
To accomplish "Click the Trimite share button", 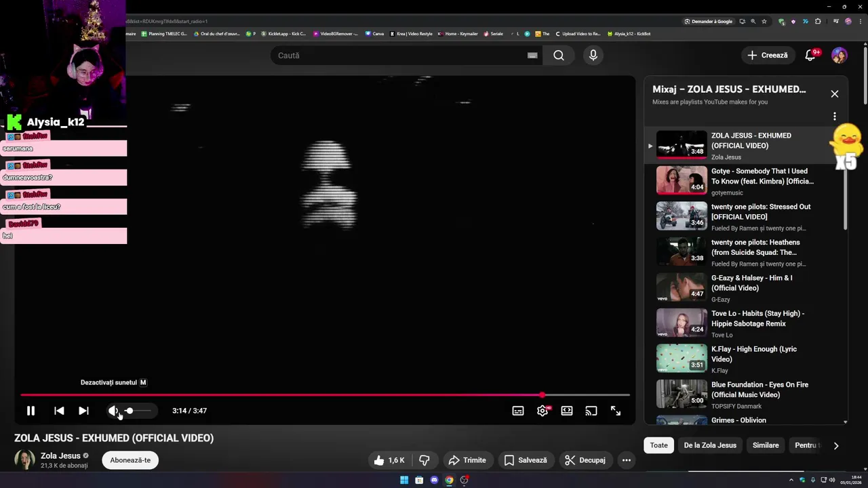I will pos(467,460).
